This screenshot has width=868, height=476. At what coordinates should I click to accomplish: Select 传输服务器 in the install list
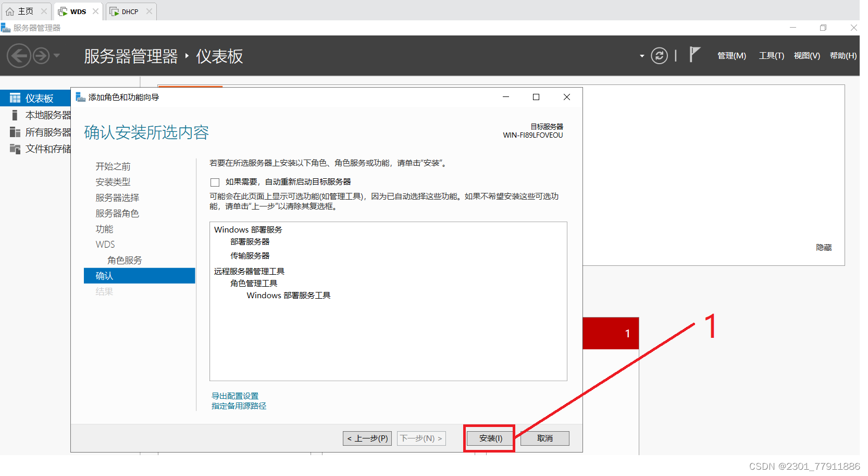tap(250, 256)
